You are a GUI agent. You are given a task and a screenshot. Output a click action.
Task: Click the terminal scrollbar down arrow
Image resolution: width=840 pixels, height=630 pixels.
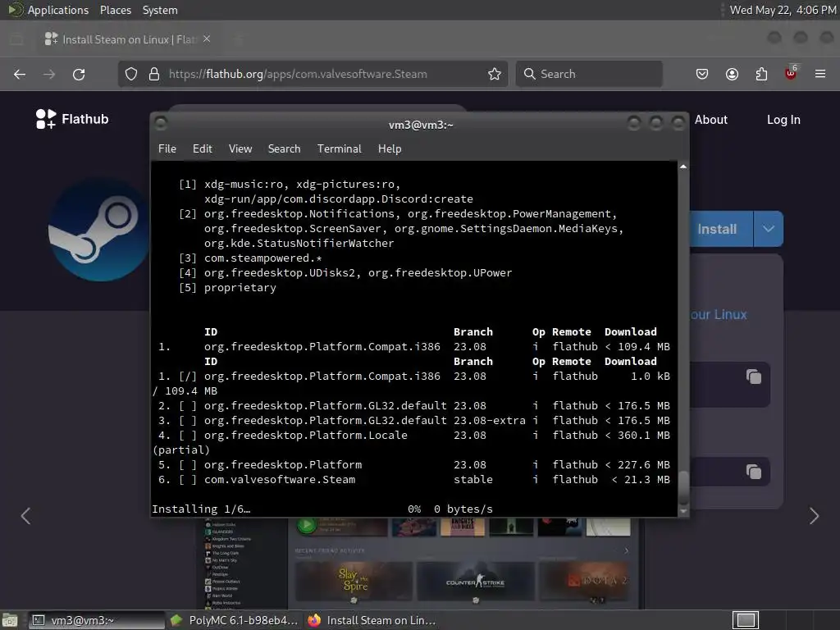click(683, 512)
